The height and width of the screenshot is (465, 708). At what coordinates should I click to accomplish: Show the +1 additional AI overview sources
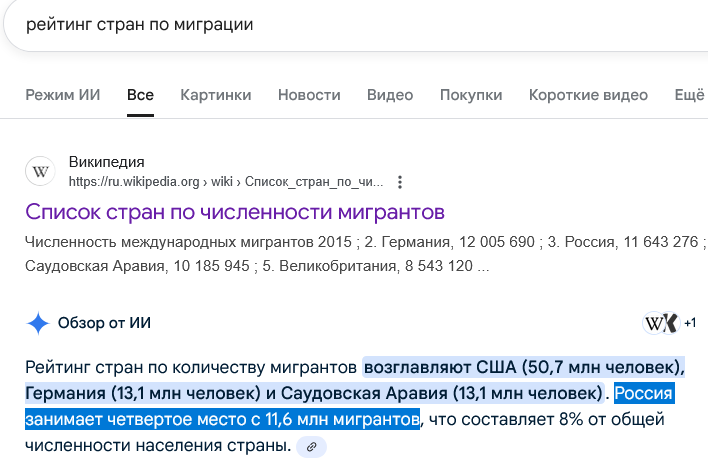(x=690, y=323)
